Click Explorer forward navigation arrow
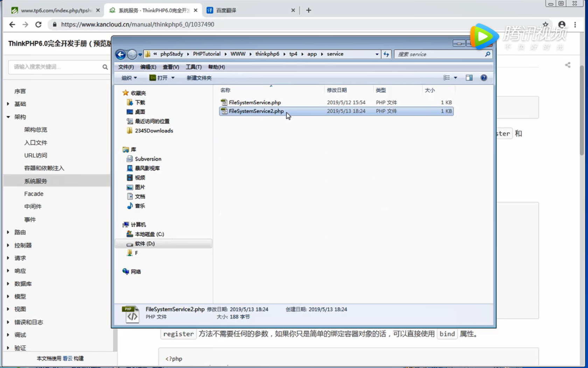This screenshot has height=368, width=588. pos(132,54)
